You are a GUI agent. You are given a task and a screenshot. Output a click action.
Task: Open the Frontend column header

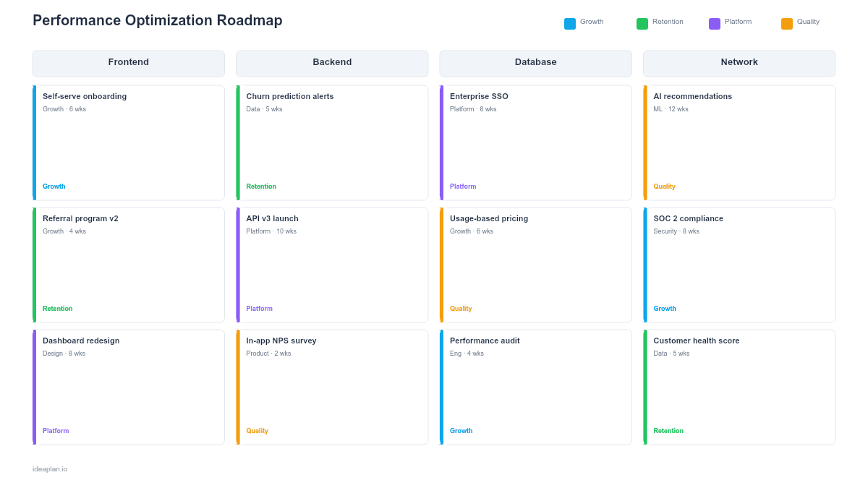tap(128, 63)
